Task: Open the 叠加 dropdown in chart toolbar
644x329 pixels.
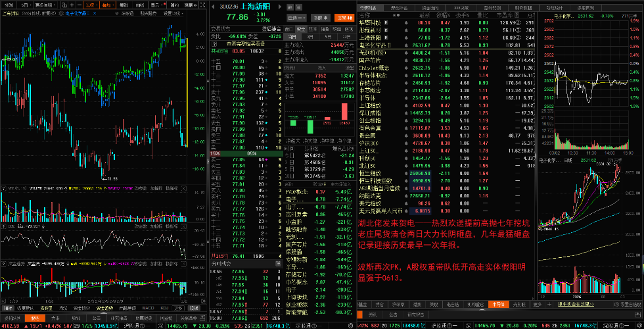Action: coord(108,5)
